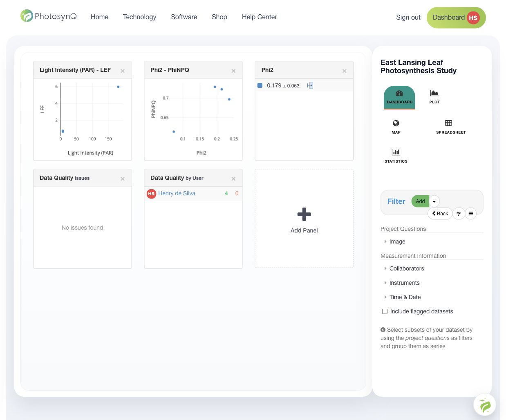This screenshot has height=420, width=506.
Task: Open the Dashboard button in header
Action: click(456, 18)
